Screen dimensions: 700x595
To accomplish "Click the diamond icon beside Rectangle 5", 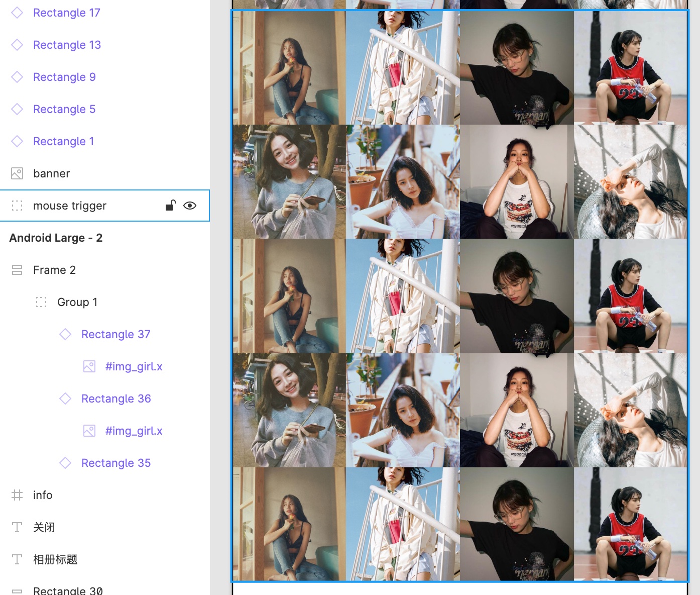I will [x=17, y=109].
